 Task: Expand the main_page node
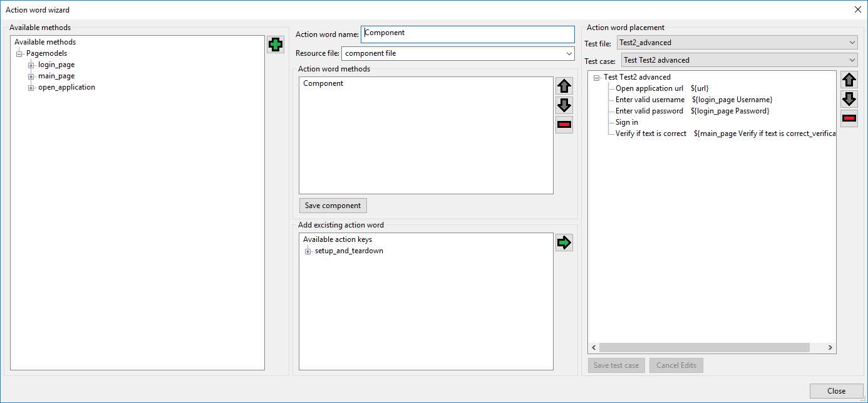coord(30,76)
